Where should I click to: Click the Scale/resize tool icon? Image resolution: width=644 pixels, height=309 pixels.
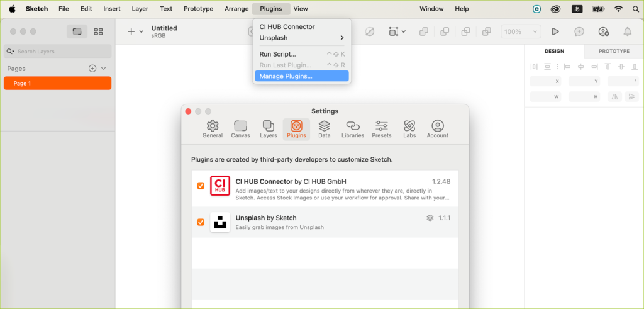[x=394, y=31]
